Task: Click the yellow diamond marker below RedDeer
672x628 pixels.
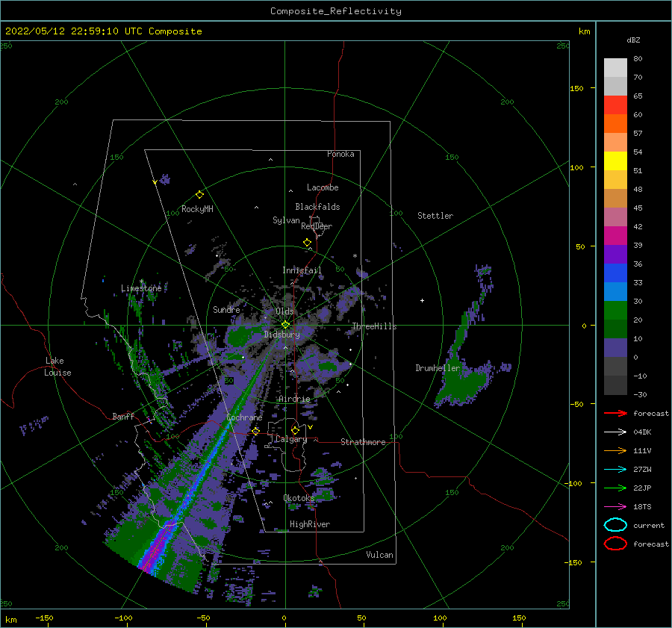Action: [308, 243]
